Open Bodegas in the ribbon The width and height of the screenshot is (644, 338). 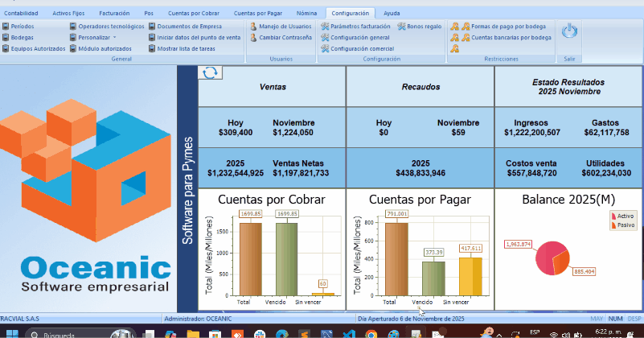[23, 37]
